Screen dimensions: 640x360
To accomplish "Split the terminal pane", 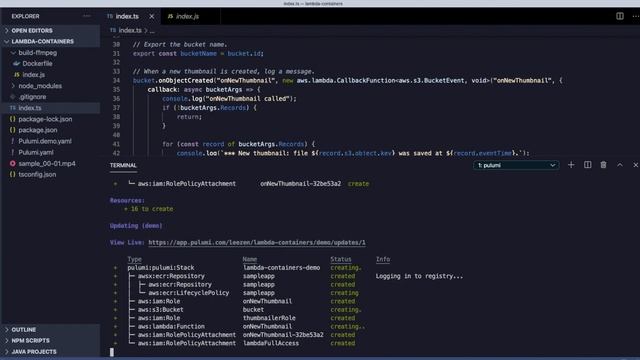I will pos(587,165).
